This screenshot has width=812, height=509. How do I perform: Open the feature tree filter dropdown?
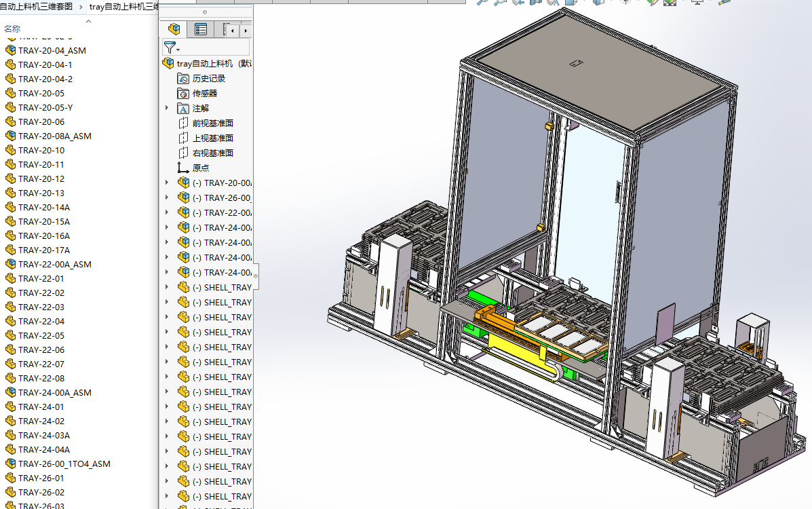[x=172, y=48]
